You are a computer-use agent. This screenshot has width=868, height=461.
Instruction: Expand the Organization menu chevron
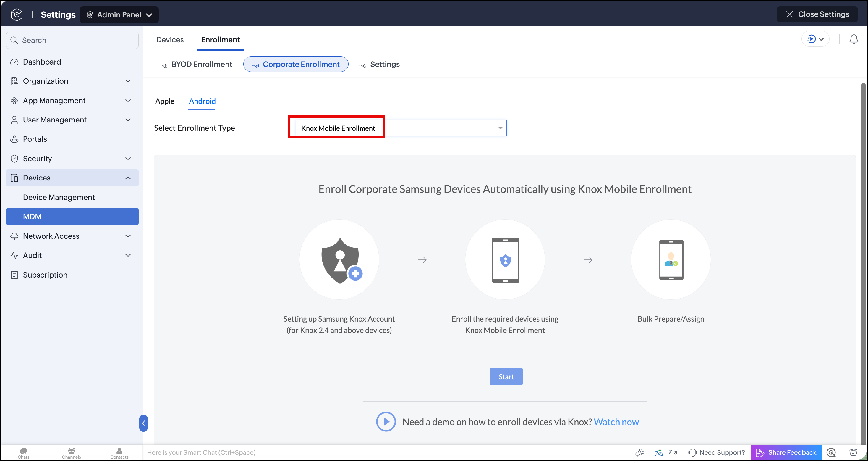[128, 81]
